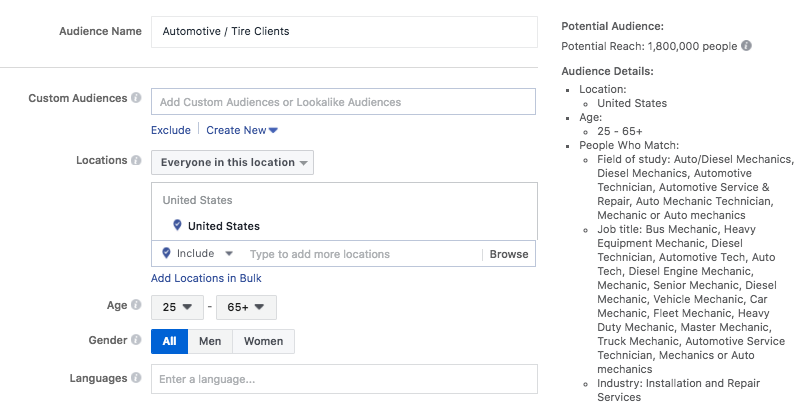Click the Potential Audience heading

(x=612, y=26)
